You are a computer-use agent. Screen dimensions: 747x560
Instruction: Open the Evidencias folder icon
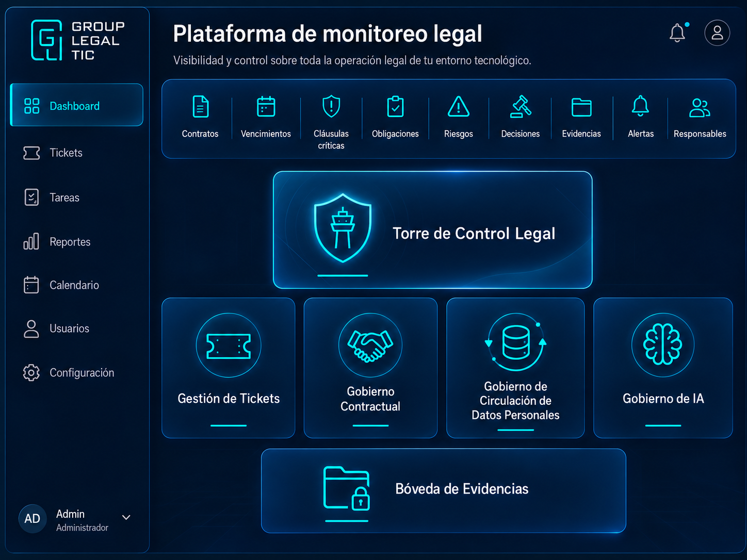click(581, 107)
